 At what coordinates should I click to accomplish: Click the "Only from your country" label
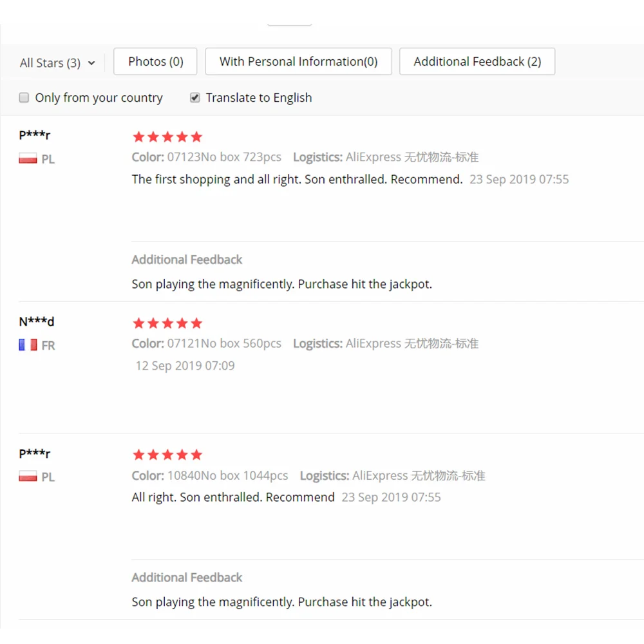[x=99, y=98]
